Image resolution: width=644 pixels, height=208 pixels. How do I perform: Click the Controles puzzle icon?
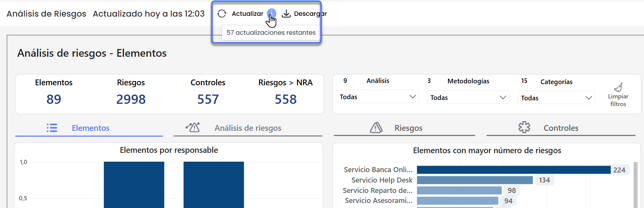point(524,127)
